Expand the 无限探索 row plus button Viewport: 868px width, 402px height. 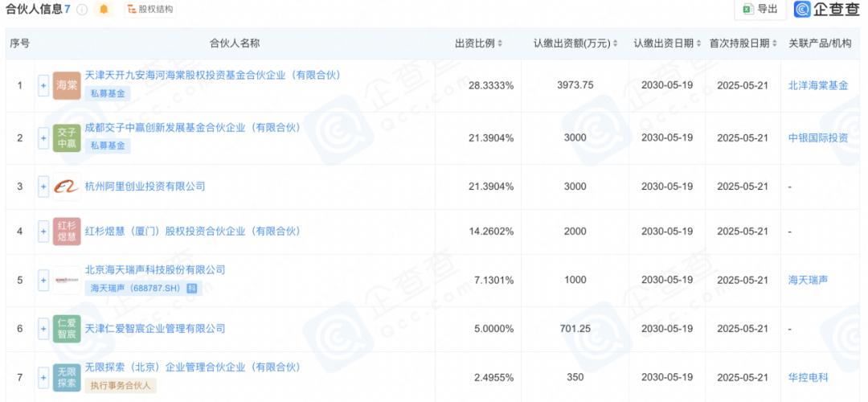pyautogui.click(x=43, y=378)
